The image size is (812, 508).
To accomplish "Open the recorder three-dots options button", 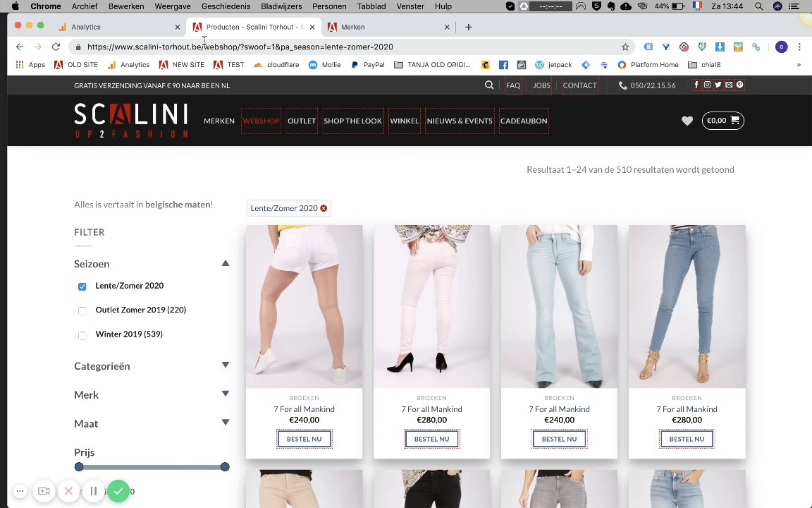I will pos(20,491).
